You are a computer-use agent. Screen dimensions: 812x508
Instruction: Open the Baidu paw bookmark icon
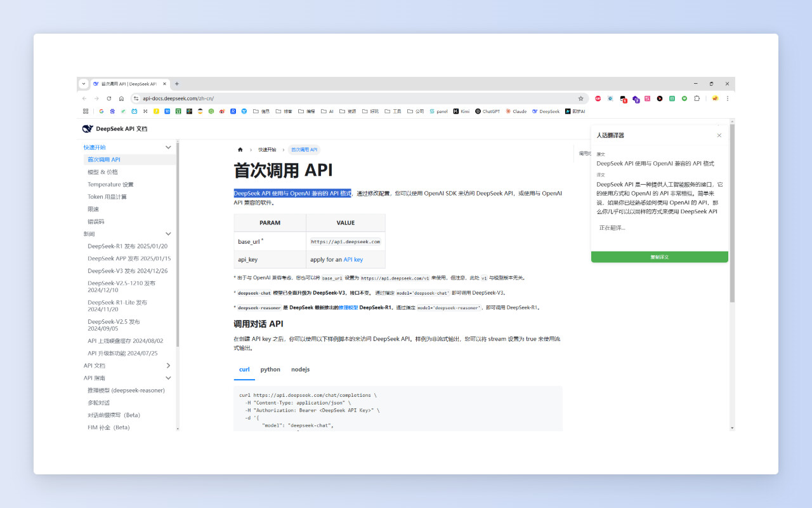point(112,111)
